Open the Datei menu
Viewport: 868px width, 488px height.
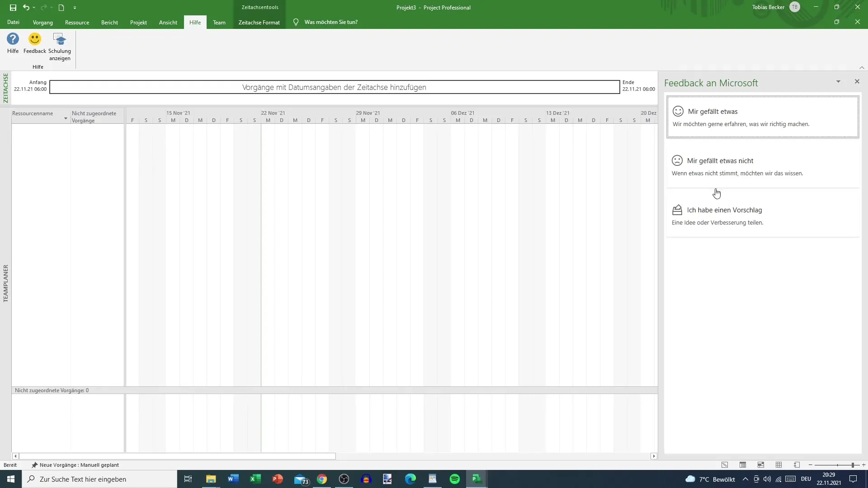[x=13, y=22]
